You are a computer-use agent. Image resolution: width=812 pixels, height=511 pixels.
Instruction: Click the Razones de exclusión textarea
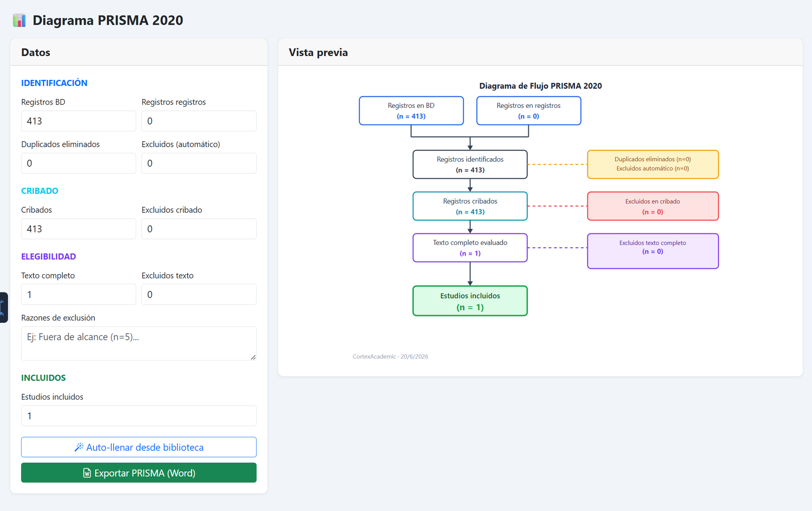point(139,344)
